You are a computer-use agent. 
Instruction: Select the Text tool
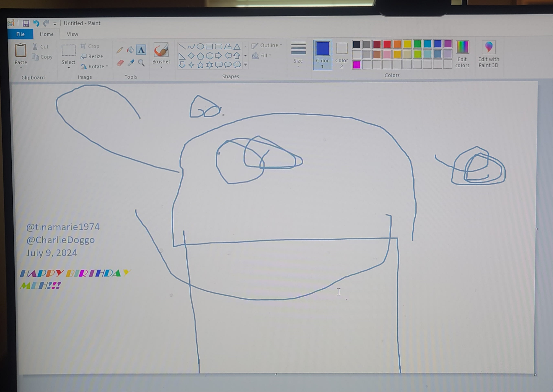click(141, 50)
